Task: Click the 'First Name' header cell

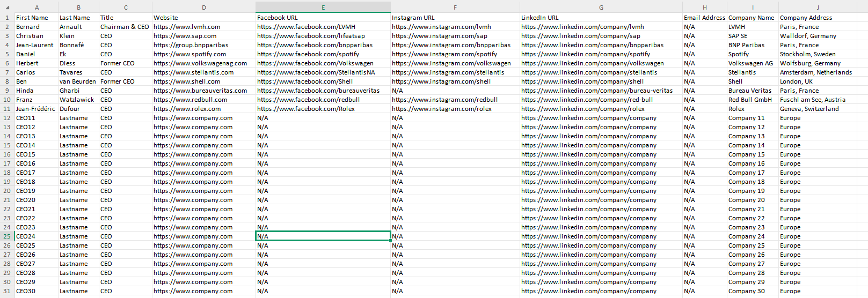Action: click(37, 18)
